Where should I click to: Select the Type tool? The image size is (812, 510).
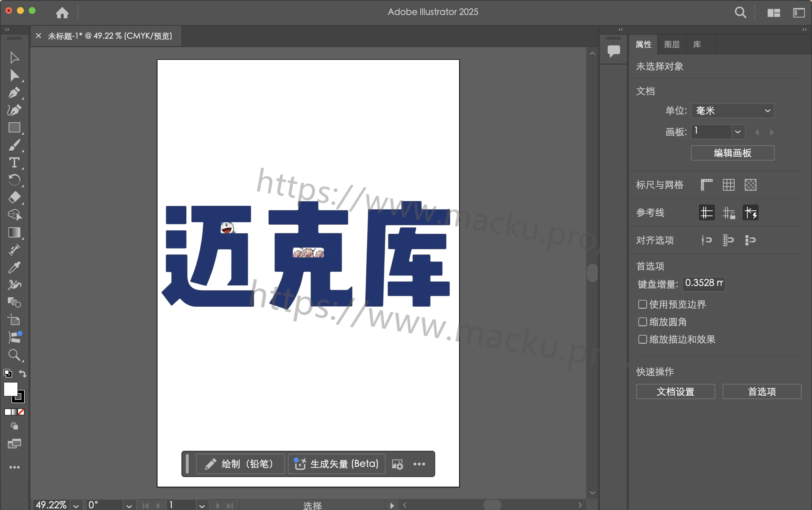[x=14, y=163]
